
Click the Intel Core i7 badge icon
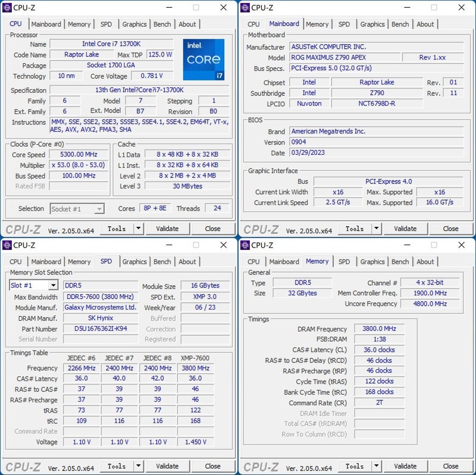[x=205, y=60]
